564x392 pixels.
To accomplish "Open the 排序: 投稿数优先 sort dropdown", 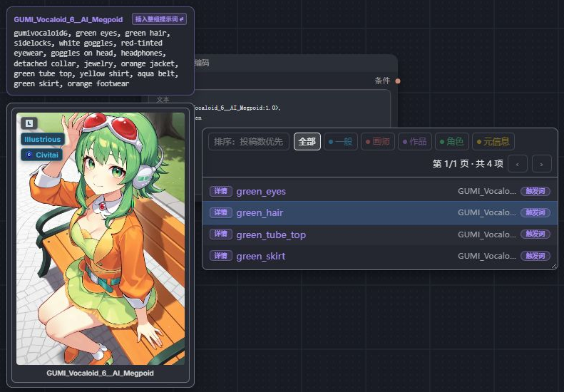I will [x=249, y=142].
